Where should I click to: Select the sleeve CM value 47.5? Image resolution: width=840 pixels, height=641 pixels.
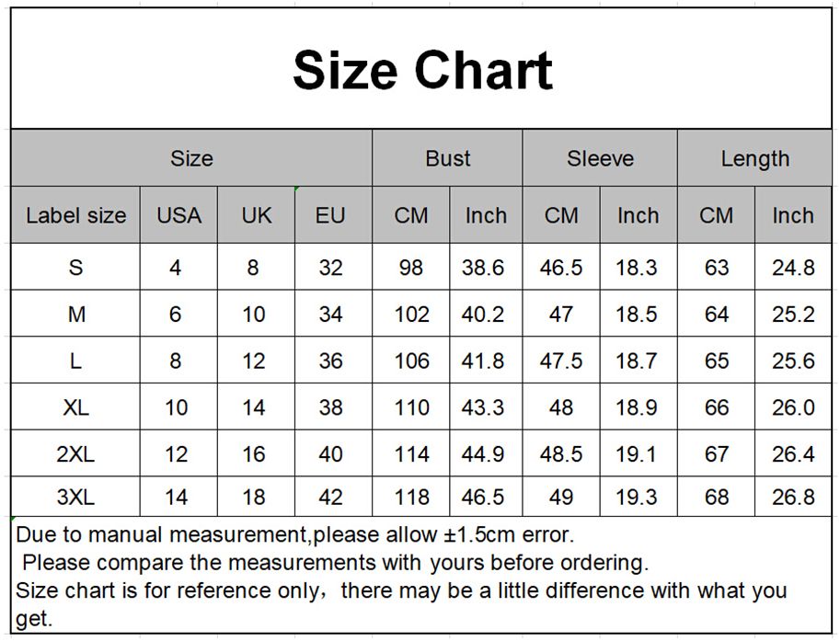(x=560, y=361)
